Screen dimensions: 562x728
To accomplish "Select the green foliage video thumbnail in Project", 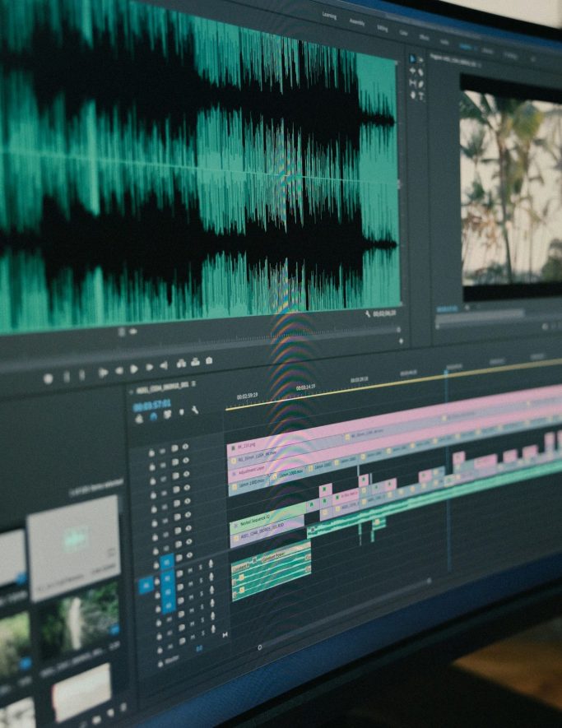I will [77, 620].
